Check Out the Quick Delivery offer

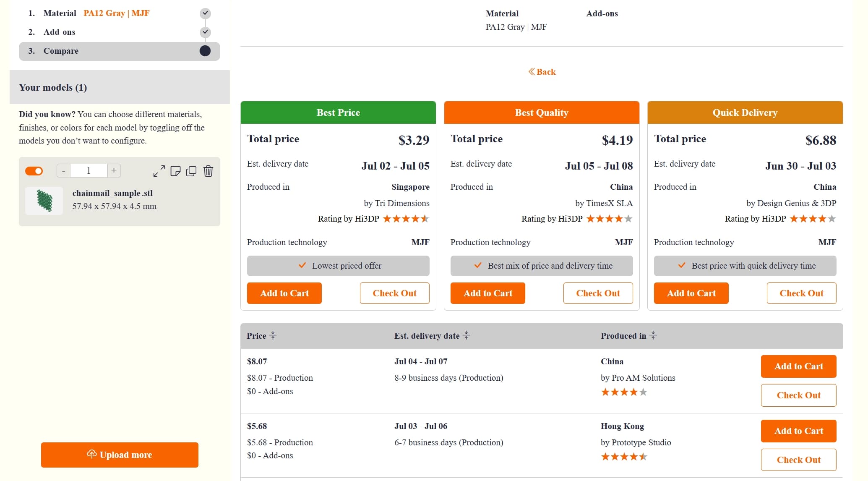click(x=801, y=293)
